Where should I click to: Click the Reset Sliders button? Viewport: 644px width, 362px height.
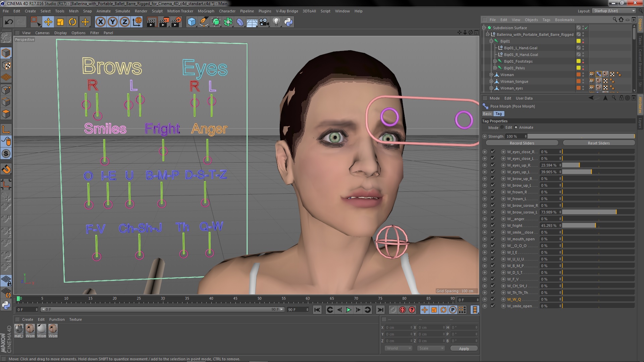point(599,143)
